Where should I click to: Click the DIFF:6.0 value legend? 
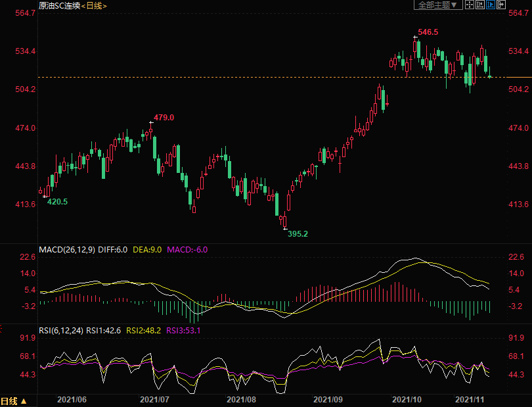114,250
